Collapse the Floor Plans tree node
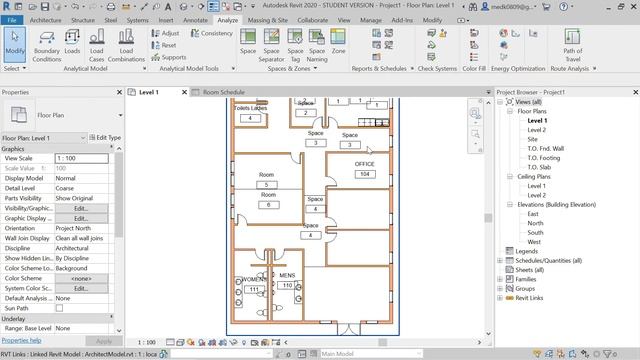This screenshot has width=640, height=360. point(510,111)
